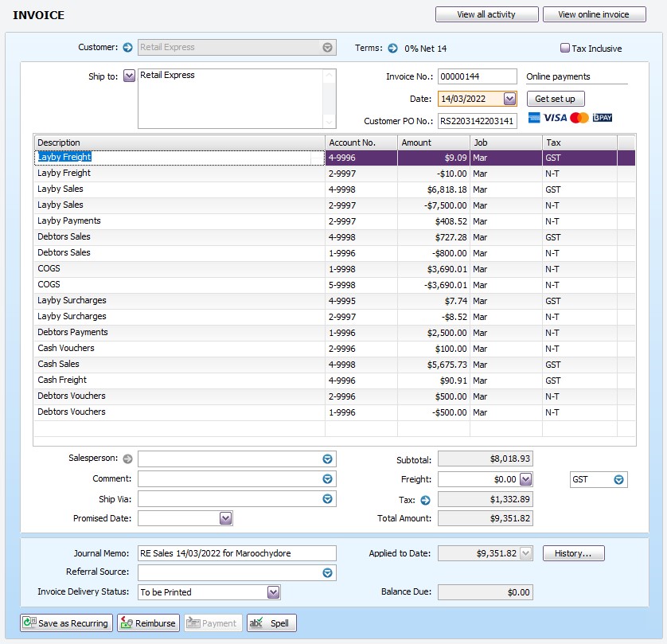Click the Get set up button

[x=556, y=100]
